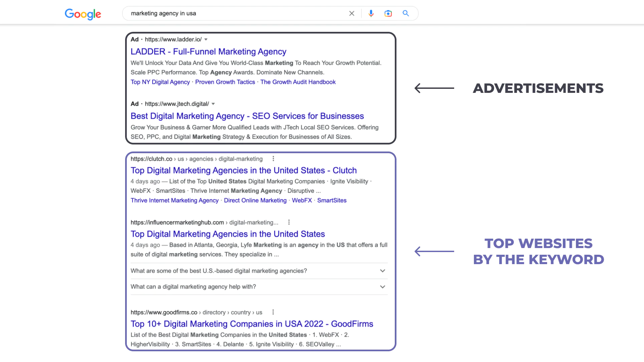Open WebFX sitelink under Clutch result
This screenshot has height=362, width=644.
[x=302, y=200]
